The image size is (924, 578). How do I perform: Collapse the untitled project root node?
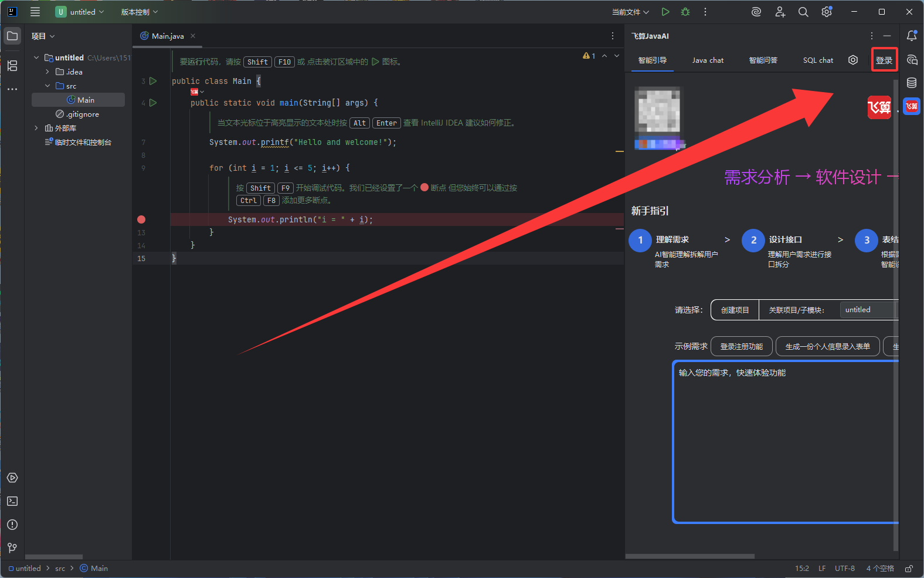[x=36, y=58]
